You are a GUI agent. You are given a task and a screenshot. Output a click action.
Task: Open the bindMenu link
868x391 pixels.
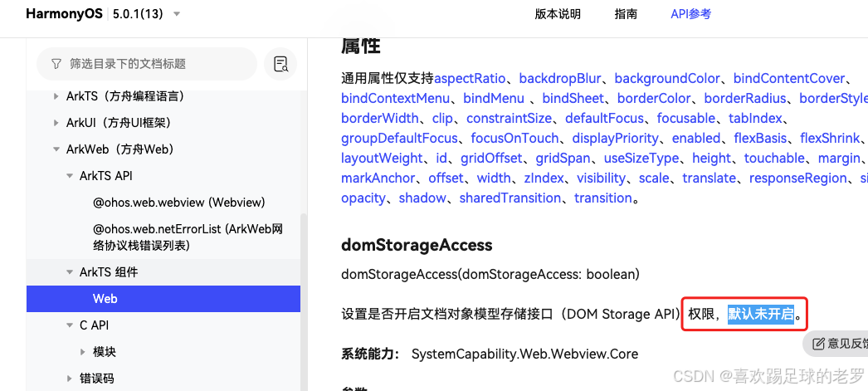click(494, 99)
